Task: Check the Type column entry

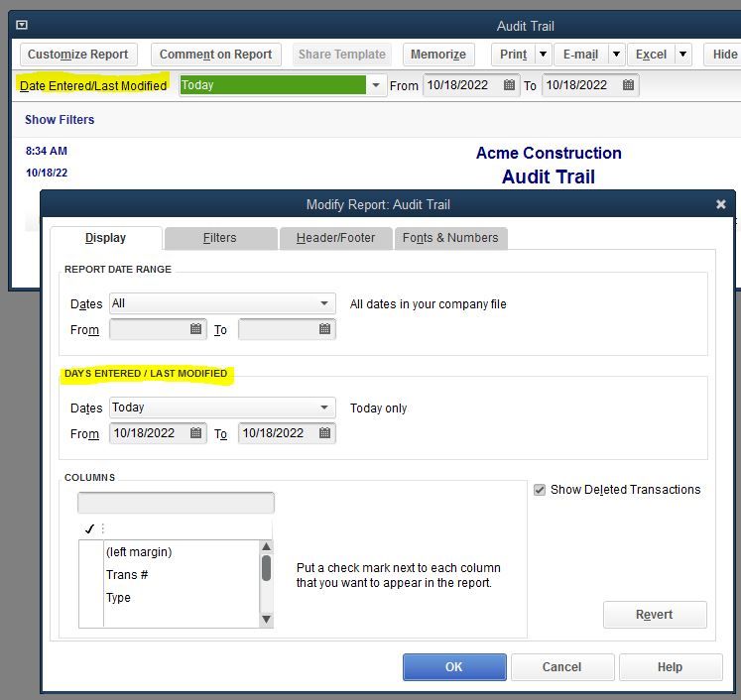Action: click(90, 598)
